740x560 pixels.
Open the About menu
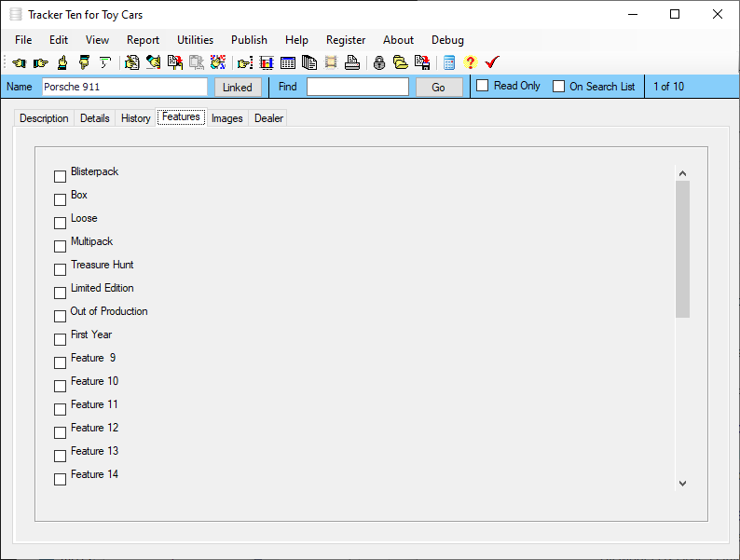click(x=398, y=40)
